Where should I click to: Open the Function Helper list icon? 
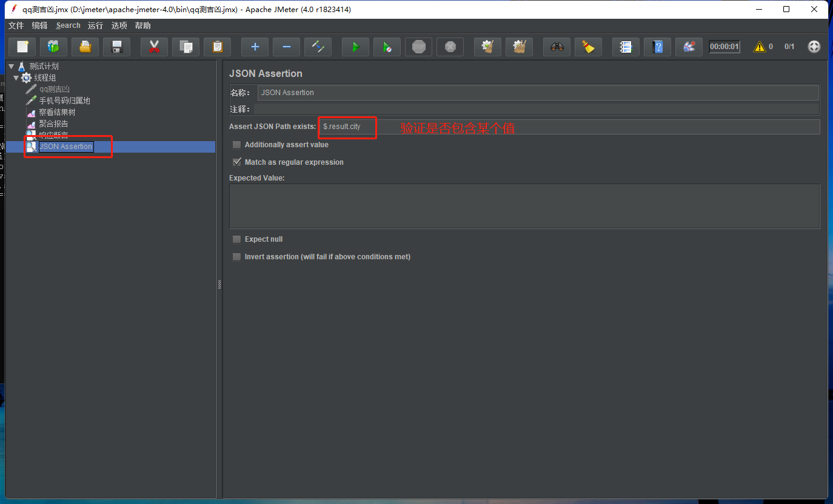click(626, 47)
